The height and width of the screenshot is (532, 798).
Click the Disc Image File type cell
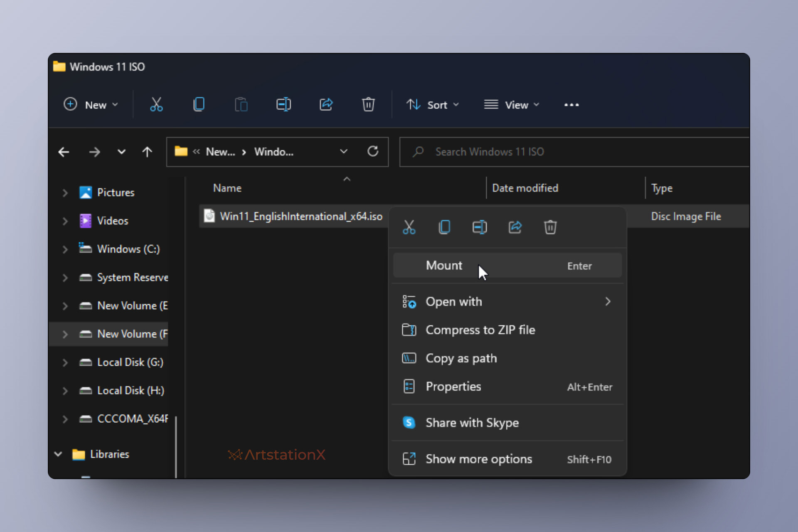coord(686,216)
